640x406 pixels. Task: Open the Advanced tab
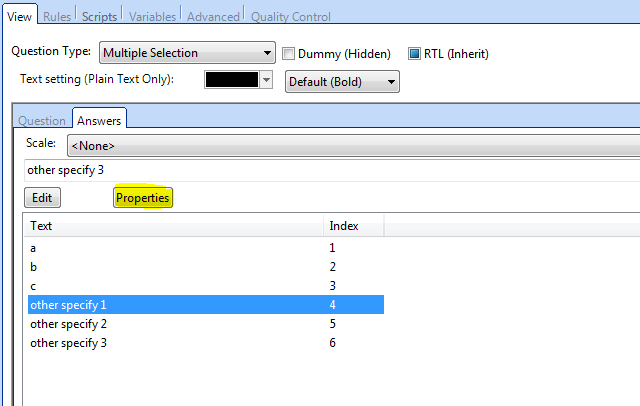(213, 16)
